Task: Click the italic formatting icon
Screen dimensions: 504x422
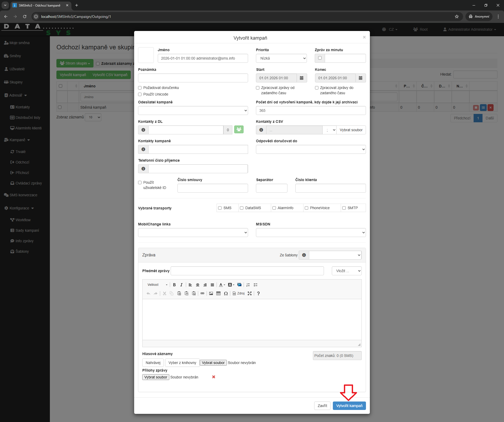Action: pyautogui.click(x=181, y=285)
